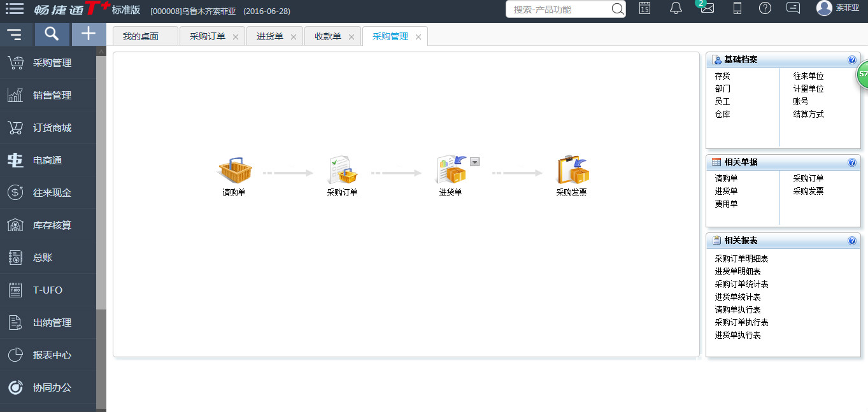Click the T-UFO icon in sidebar
This screenshot has height=412, width=868.
15,290
